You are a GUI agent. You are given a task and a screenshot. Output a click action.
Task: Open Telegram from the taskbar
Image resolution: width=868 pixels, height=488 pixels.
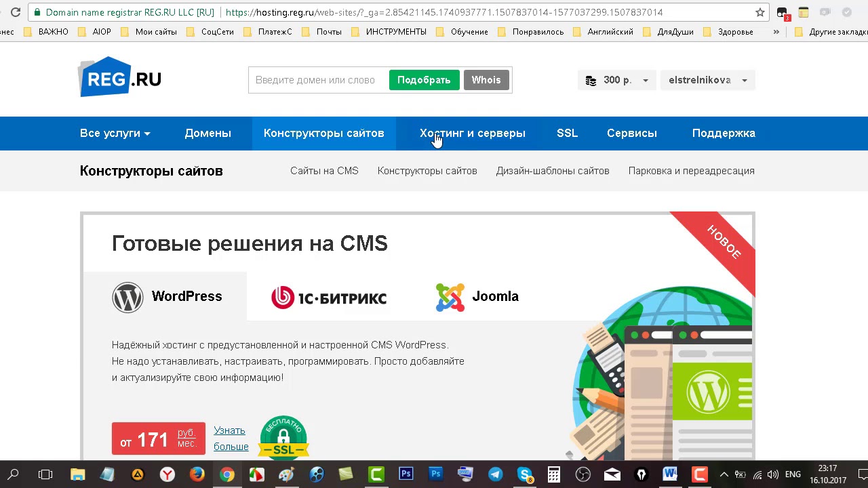point(495,474)
